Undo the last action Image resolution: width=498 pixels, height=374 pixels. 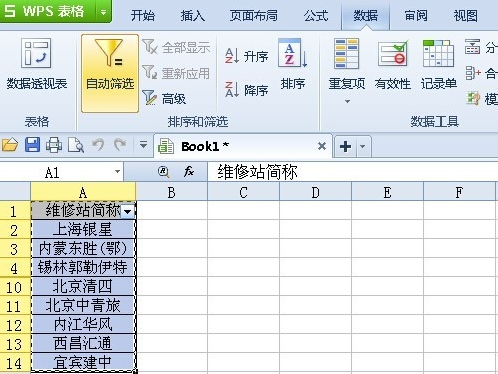(x=98, y=145)
